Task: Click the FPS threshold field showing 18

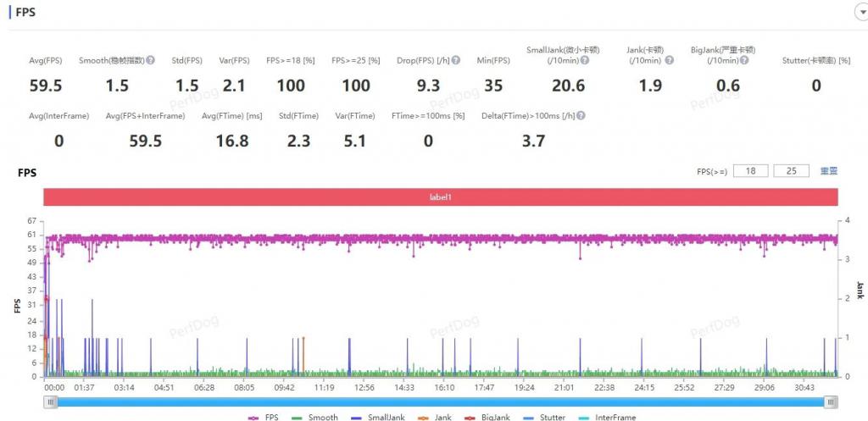Action: point(751,171)
